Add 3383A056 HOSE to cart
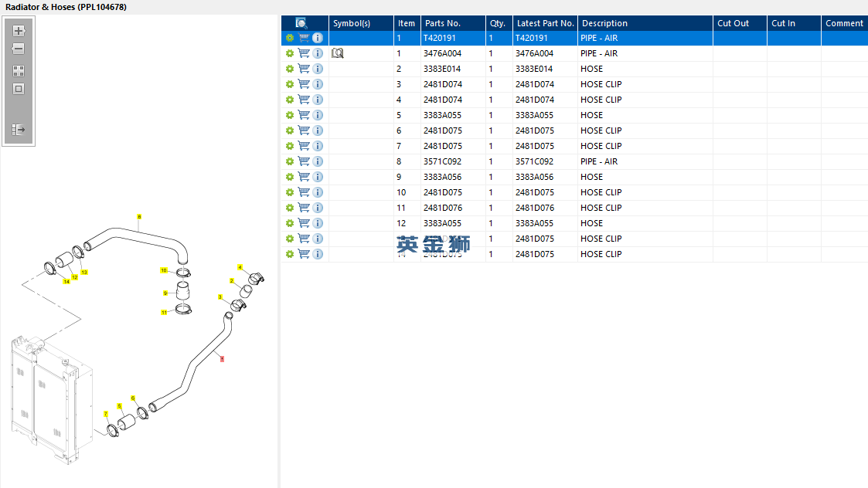 pyautogui.click(x=304, y=177)
